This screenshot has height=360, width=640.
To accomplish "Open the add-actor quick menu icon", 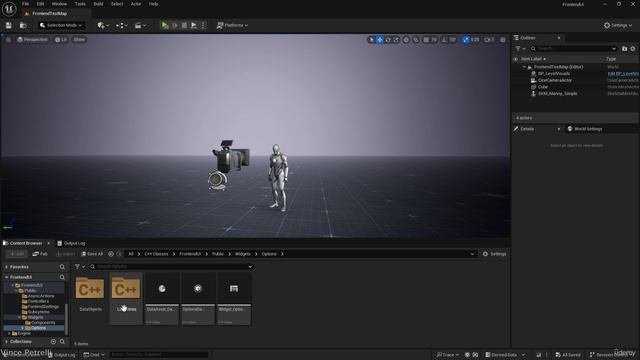I will pos(103,25).
